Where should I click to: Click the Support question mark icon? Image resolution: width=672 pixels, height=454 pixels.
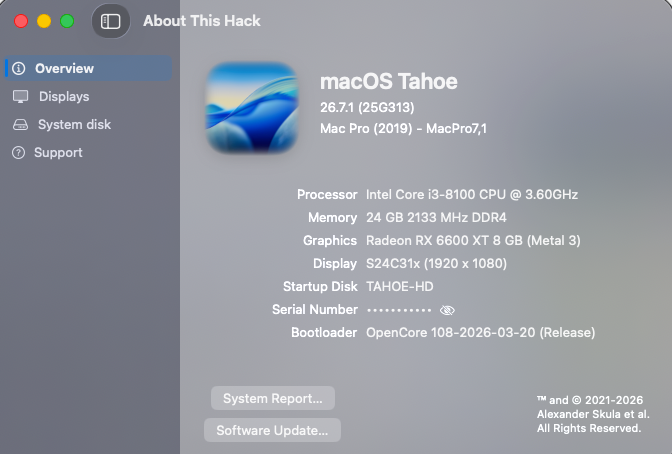pyautogui.click(x=18, y=153)
